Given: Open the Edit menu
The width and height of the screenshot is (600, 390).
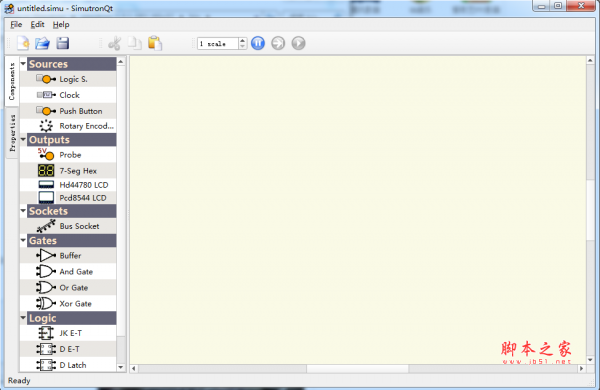Looking at the screenshot, I should (x=38, y=24).
